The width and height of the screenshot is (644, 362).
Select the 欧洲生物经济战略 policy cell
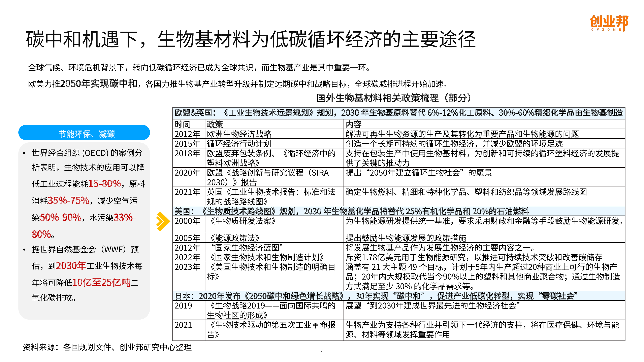274,134
